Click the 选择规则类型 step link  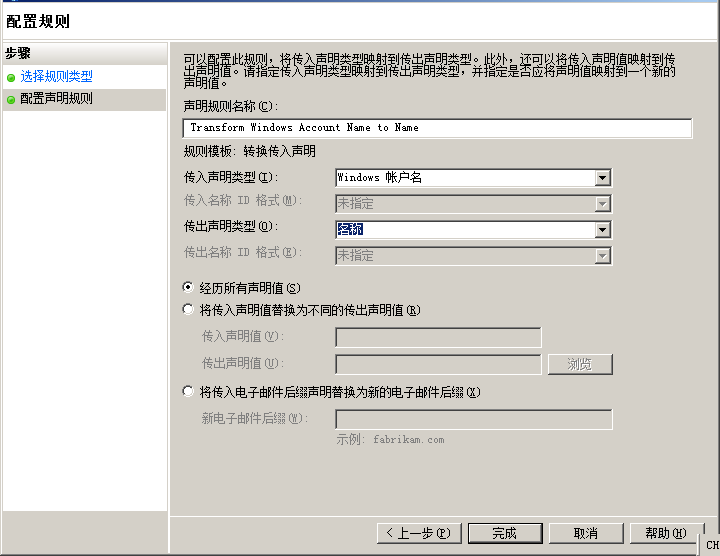coord(56,76)
